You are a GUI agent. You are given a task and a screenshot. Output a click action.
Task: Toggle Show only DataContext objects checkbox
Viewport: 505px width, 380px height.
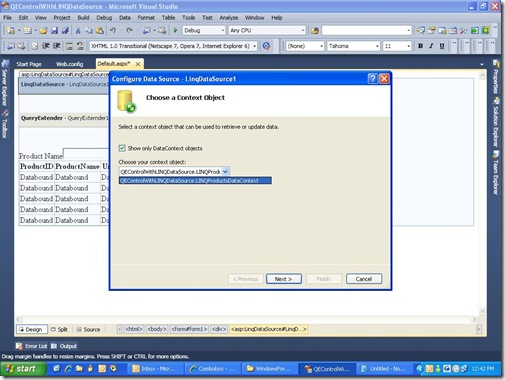pyautogui.click(x=122, y=148)
